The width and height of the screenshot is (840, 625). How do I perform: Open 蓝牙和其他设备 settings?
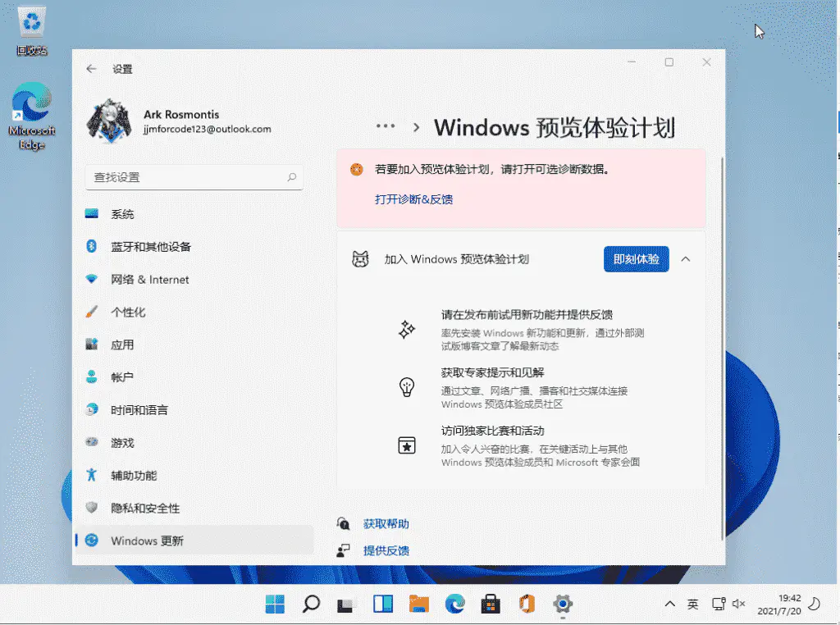[194, 247]
